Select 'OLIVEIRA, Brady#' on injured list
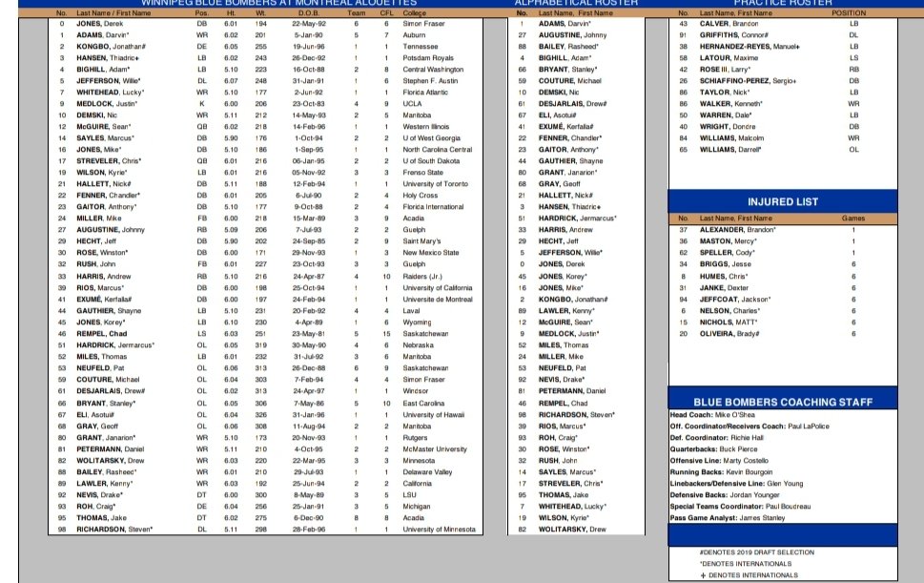The width and height of the screenshot is (924, 583). coord(729,334)
